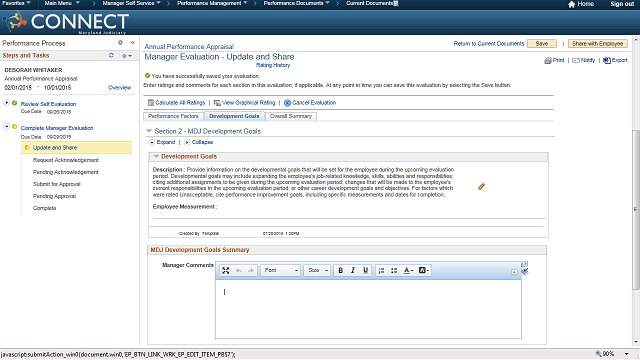Click the Print icon
This screenshot has width=640, height=360.
548,60
